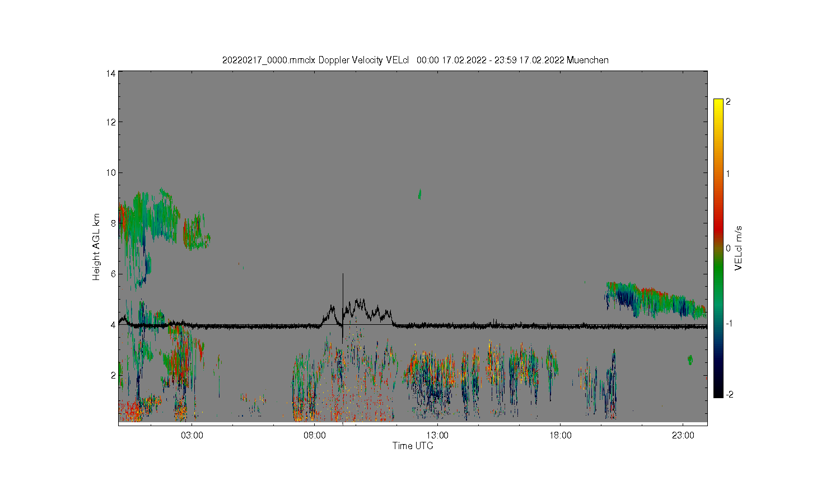
Task: Click the colorbar '-2' bottom value label
Action: click(730, 395)
